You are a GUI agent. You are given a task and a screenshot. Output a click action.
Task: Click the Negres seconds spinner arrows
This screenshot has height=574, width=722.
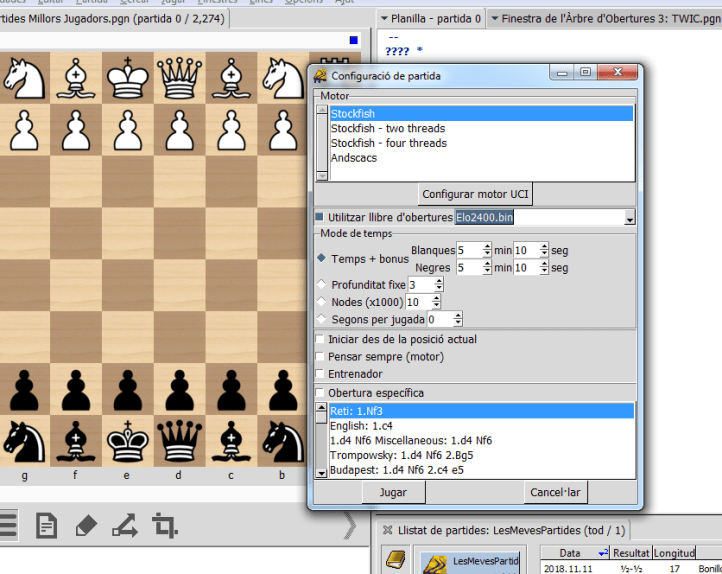[x=544, y=267]
